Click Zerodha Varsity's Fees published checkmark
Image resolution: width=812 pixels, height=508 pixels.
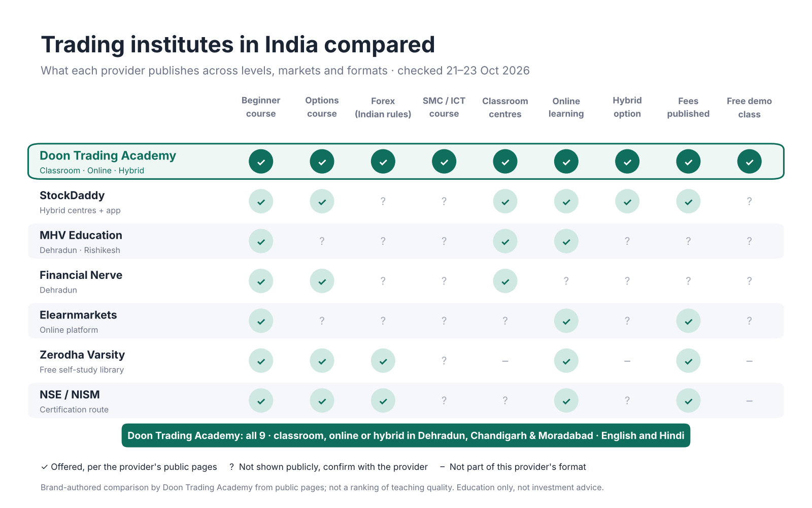click(x=688, y=361)
